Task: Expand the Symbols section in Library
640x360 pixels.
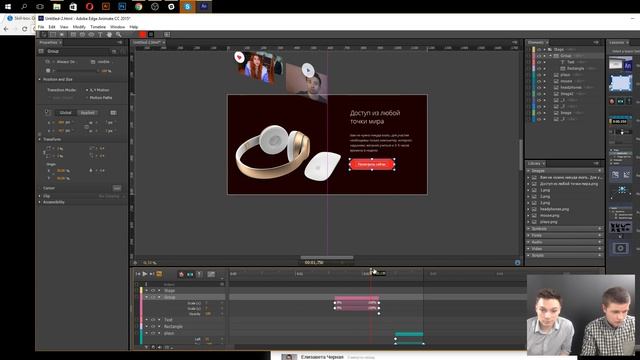Action: [x=529, y=229]
